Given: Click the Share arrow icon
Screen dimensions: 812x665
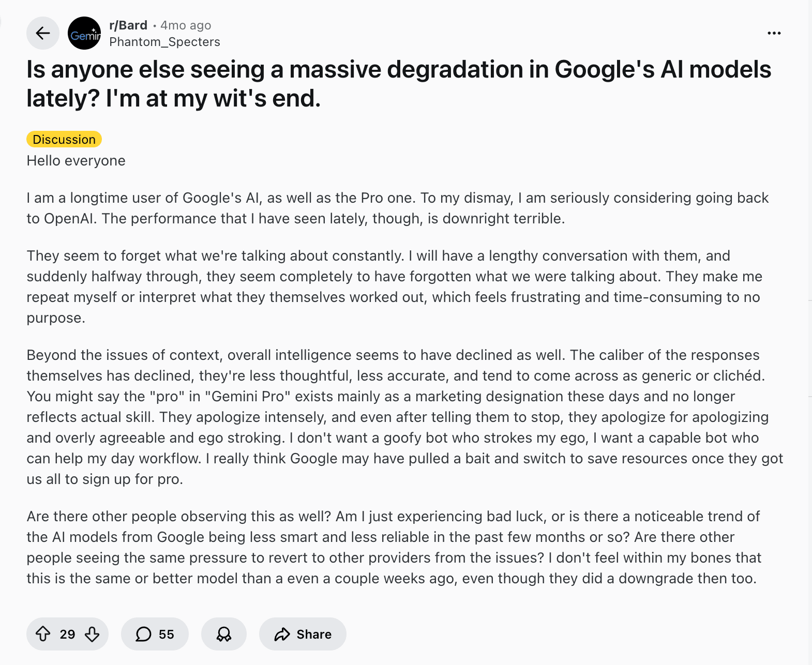Looking at the screenshot, I should (282, 633).
